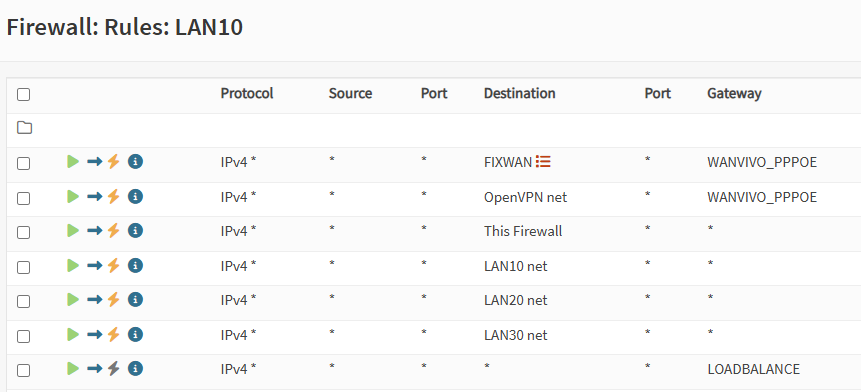The width and height of the screenshot is (861, 392).
Task: Click WANVIVO_PPPOE gateway on OpenVPN net row
Action: [x=762, y=197]
